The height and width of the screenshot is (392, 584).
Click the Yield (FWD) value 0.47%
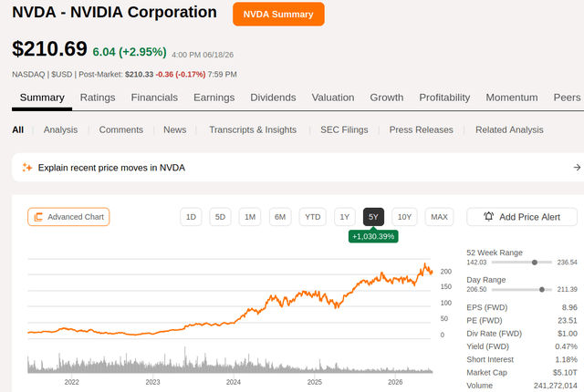[566, 346]
